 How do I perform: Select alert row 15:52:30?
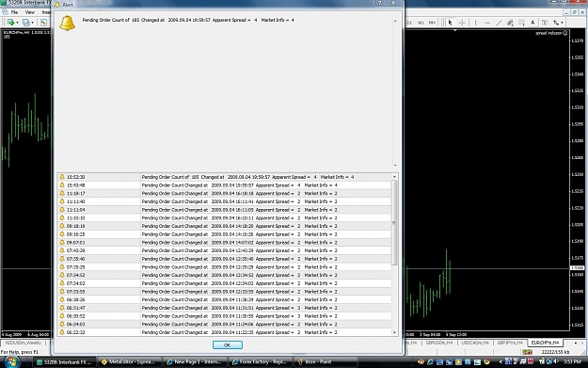[x=224, y=177]
